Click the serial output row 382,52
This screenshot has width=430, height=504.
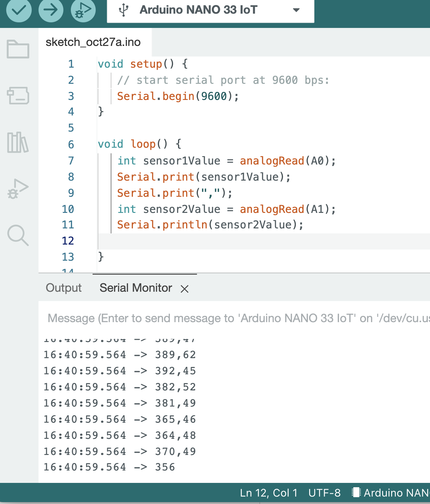pos(120,387)
